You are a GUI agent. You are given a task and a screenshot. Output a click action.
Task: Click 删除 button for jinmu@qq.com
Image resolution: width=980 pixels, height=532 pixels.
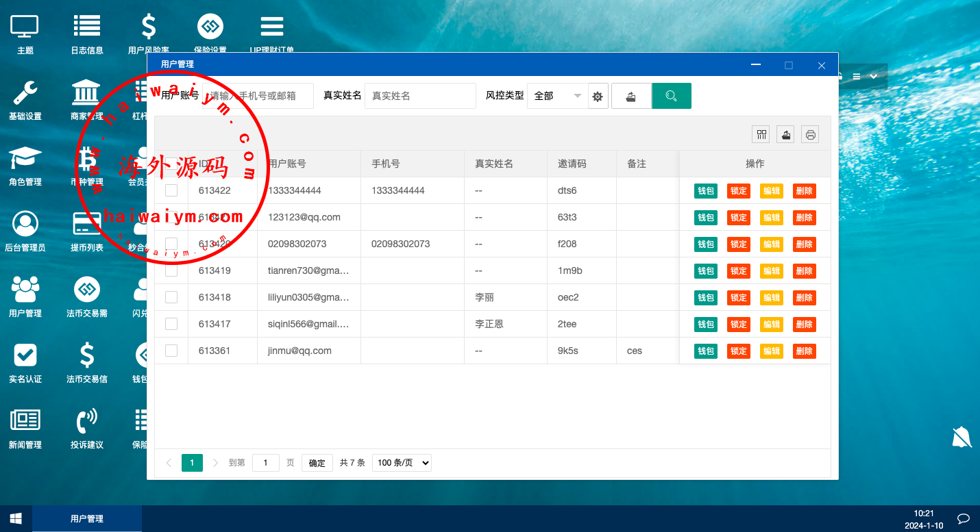(804, 351)
